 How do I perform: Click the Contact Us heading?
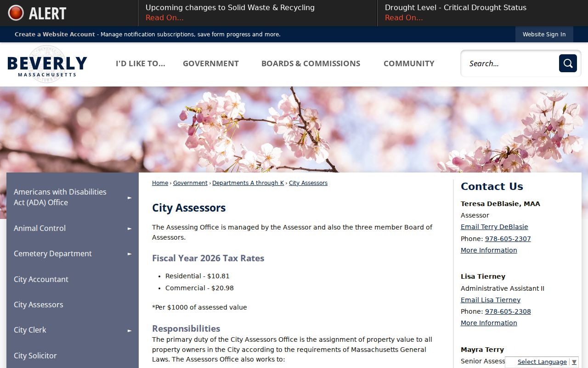click(492, 186)
